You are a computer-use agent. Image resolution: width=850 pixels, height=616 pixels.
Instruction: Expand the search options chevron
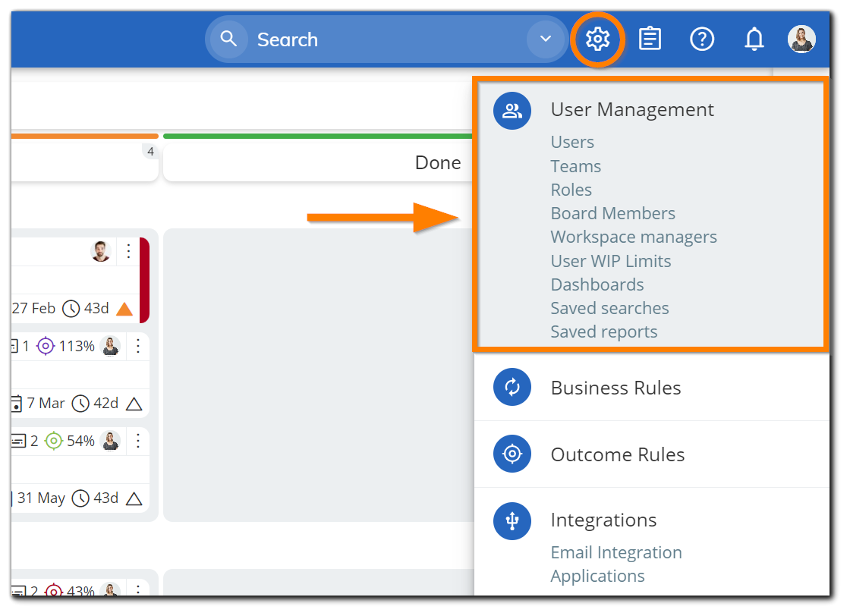click(x=546, y=39)
